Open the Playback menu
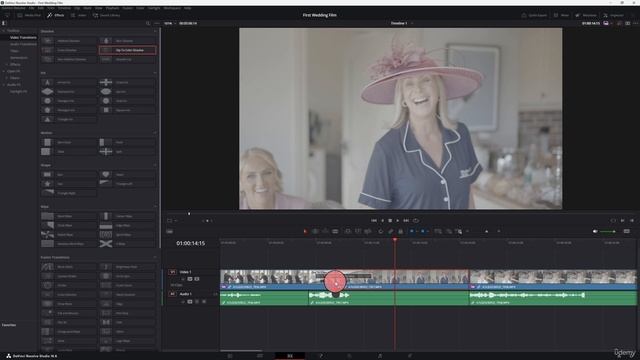 (x=112, y=8)
